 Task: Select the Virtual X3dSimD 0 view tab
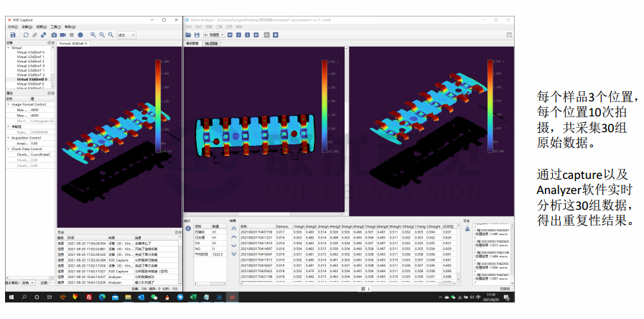73,43
